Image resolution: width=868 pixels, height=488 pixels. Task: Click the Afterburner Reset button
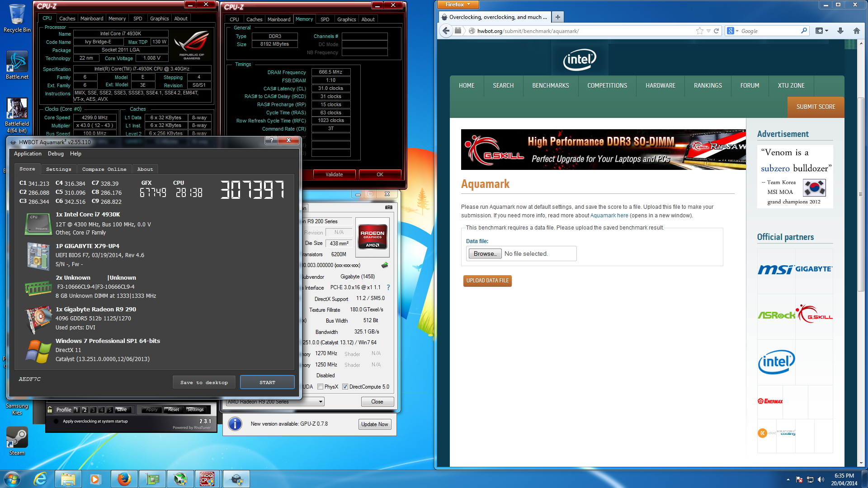174,409
